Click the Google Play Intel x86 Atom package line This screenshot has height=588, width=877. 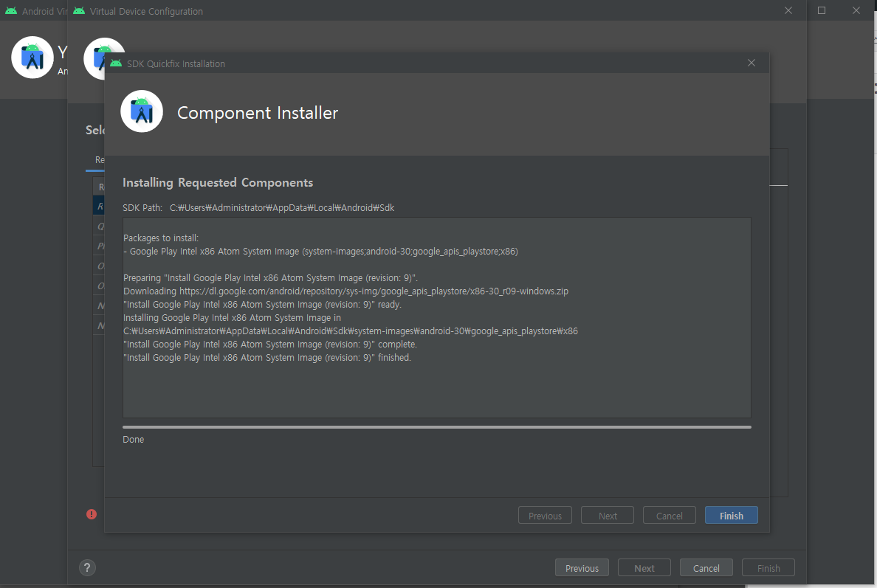click(x=320, y=252)
